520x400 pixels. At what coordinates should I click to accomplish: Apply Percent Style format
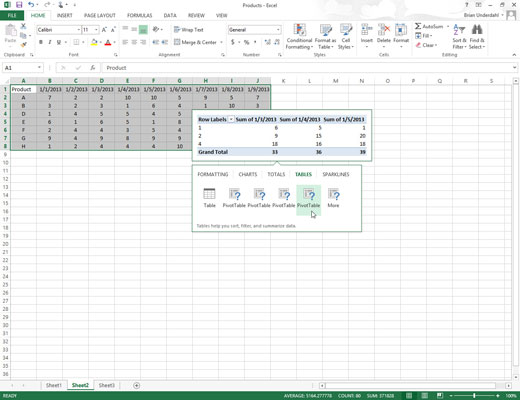point(246,42)
